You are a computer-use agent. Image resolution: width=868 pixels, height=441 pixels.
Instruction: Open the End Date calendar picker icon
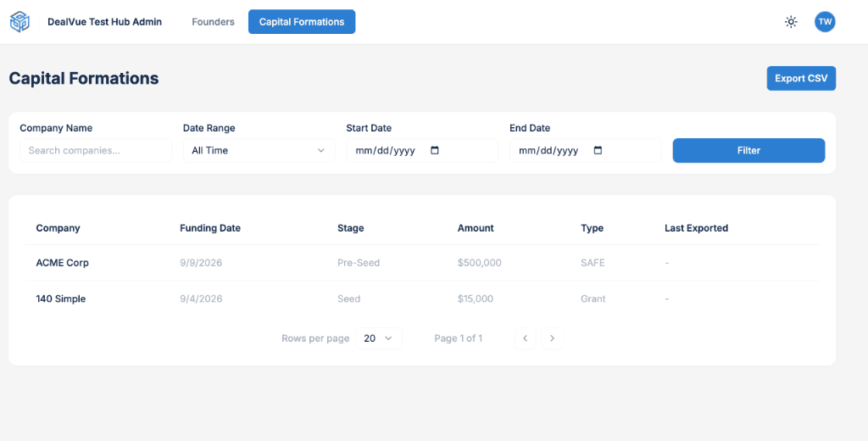pyautogui.click(x=598, y=150)
